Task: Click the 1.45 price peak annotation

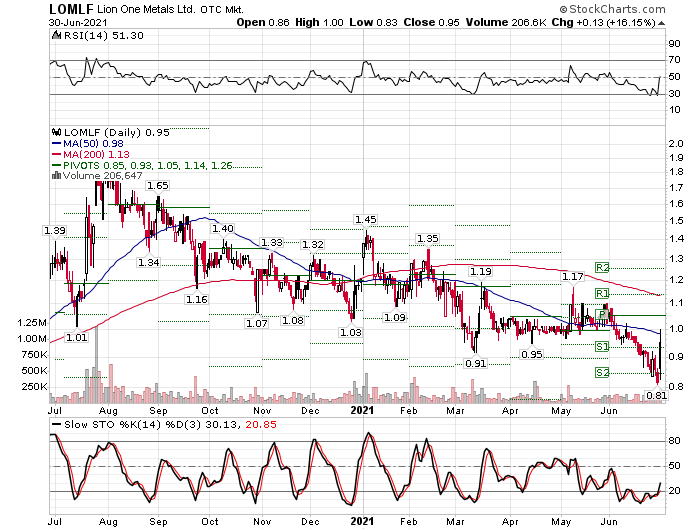Action: pyautogui.click(x=365, y=220)
